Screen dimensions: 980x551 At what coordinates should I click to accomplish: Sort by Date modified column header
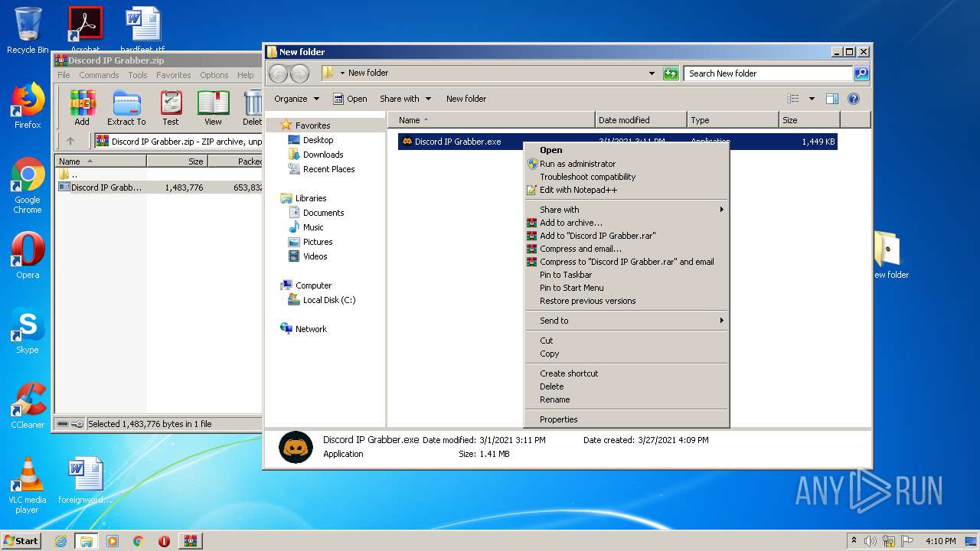[641, 120]
